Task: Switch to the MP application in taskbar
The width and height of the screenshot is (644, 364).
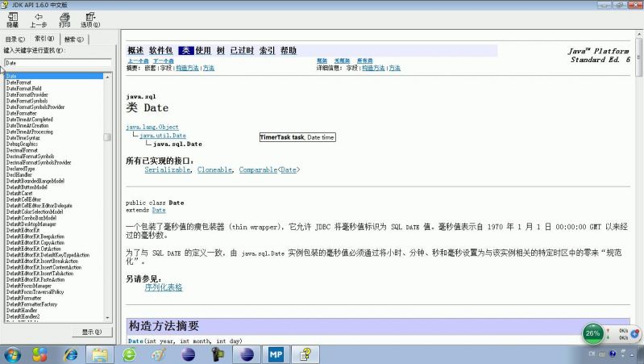Action: tap(276, 354)
